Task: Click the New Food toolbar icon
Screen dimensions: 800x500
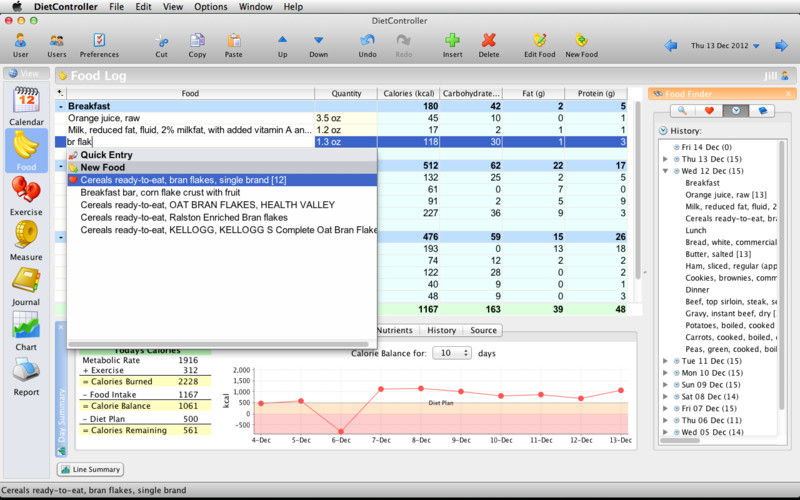Action: tap(581, 45)
